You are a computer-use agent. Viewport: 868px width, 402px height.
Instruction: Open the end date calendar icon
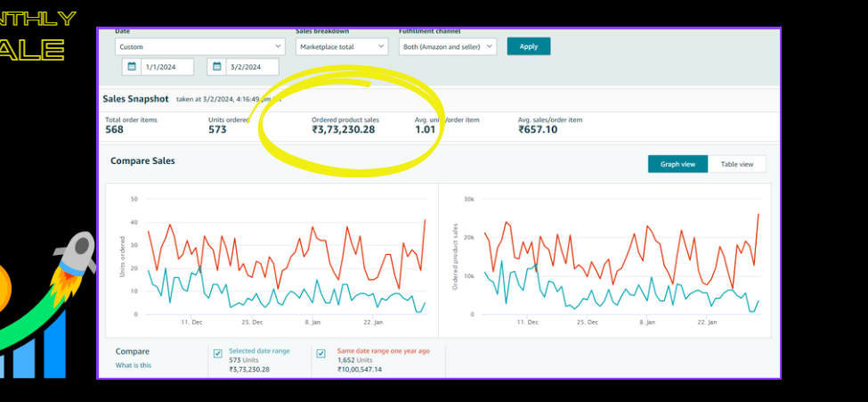[x=217, y=67]
